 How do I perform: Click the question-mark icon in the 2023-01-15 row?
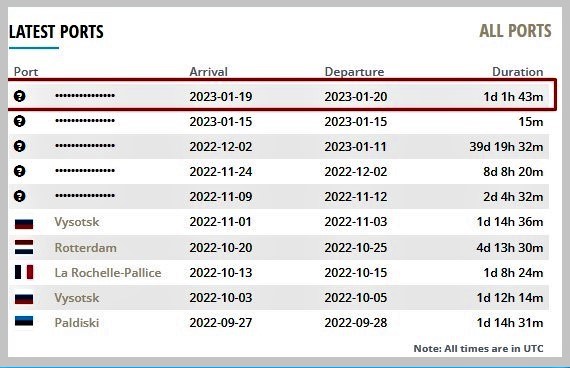(20, 121)
